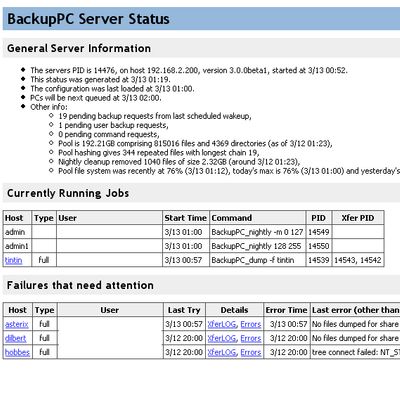Click the tintin start time '3/13 00:57'
This screenshot has width=400, height=400.
183,260
